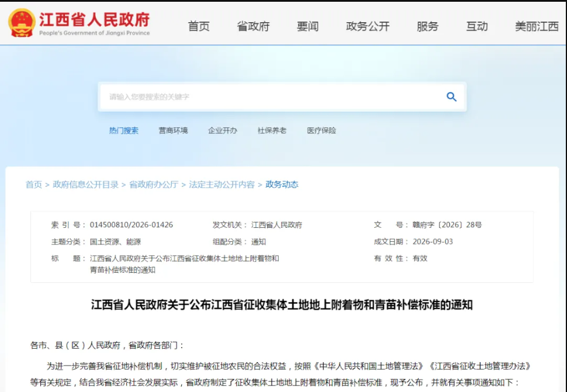Select the date 2026-09-03

point(433,242)
